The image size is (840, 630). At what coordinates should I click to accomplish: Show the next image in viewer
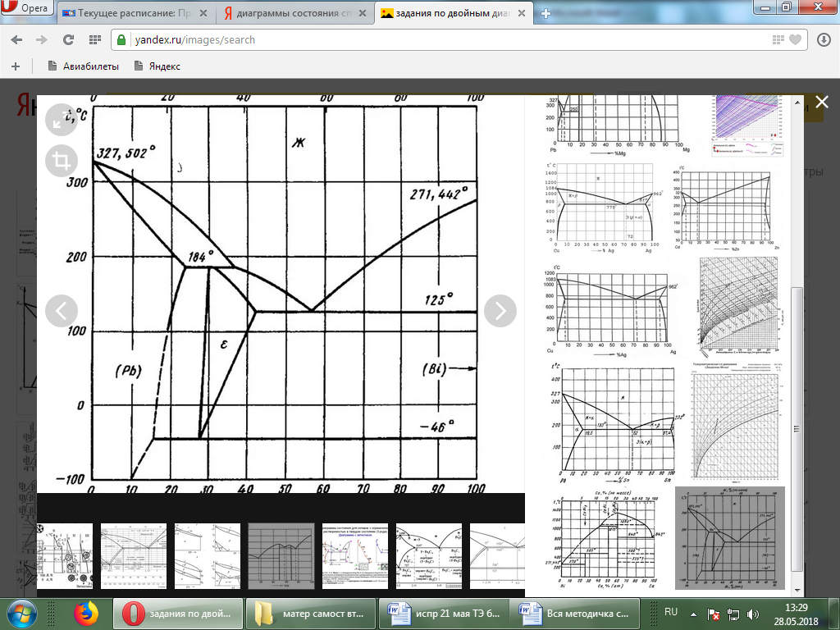tap(500, 311)
